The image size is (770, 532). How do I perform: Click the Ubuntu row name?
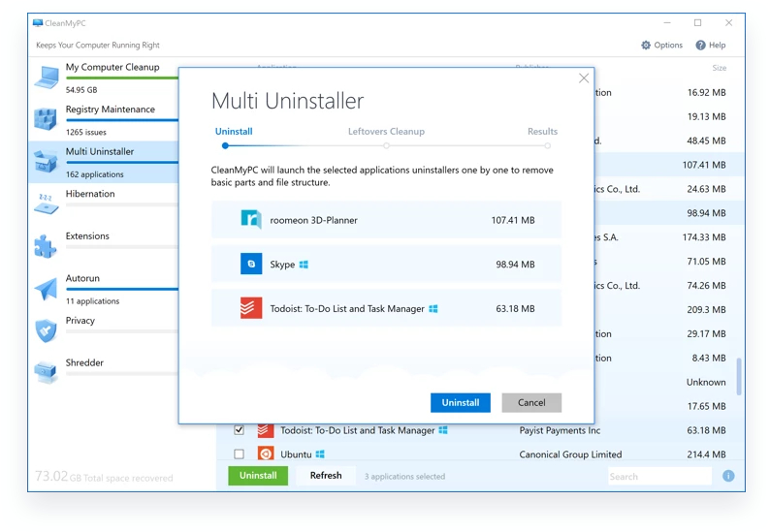tap(296, 454)
